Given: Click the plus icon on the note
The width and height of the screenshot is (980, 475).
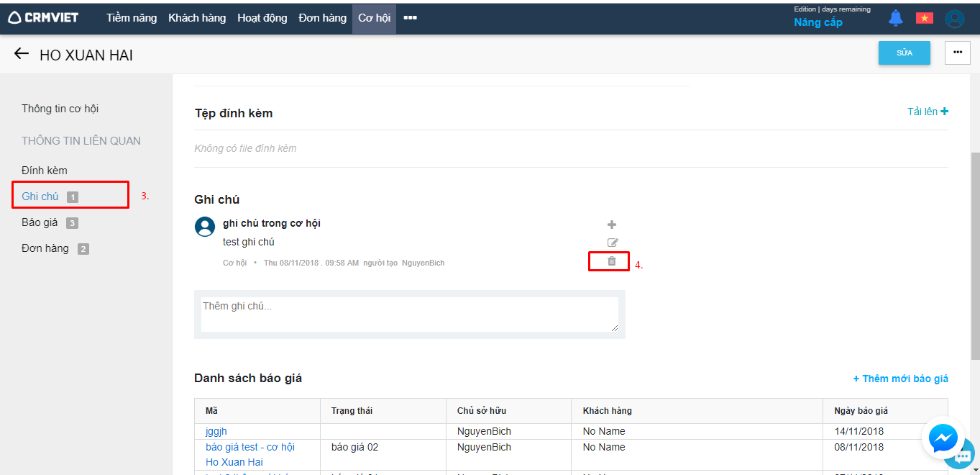Looking at the screenshot, I should click(x=612, y=225).
